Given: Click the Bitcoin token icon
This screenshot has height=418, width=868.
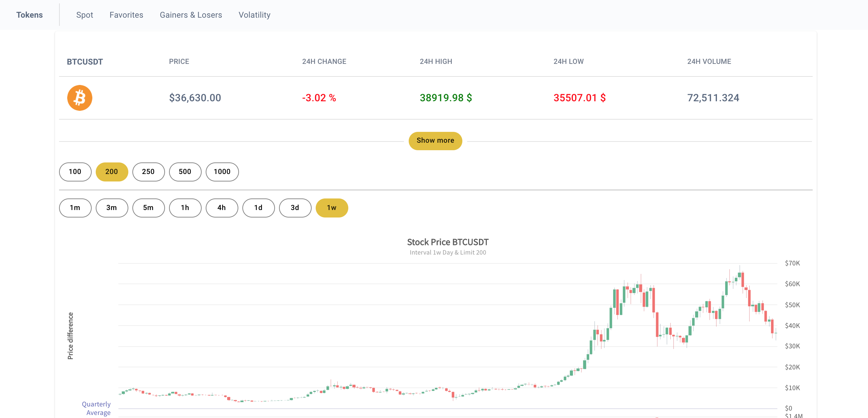Looking at the screenshot, I should coord(79,98).
